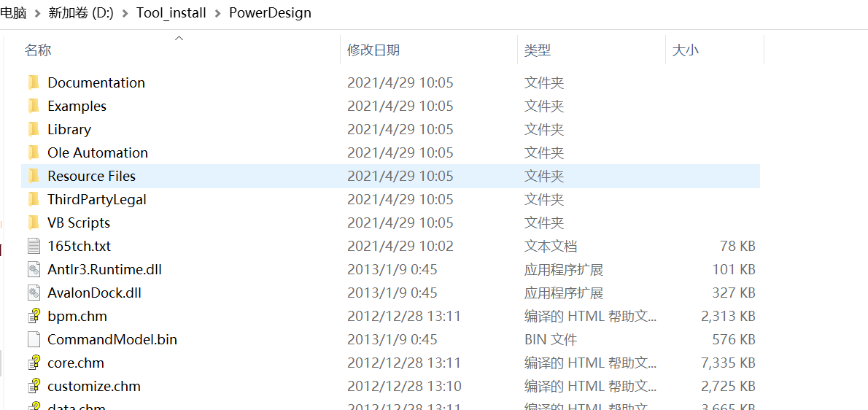This screenshot has width=868, height=410.
Task: Click the VB Scripts folder icon
Action: coord(34,223)
